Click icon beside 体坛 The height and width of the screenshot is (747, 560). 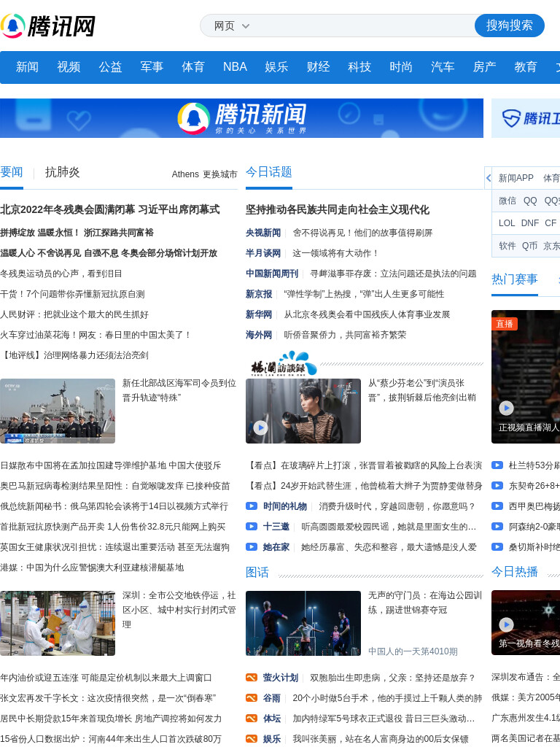252,719
